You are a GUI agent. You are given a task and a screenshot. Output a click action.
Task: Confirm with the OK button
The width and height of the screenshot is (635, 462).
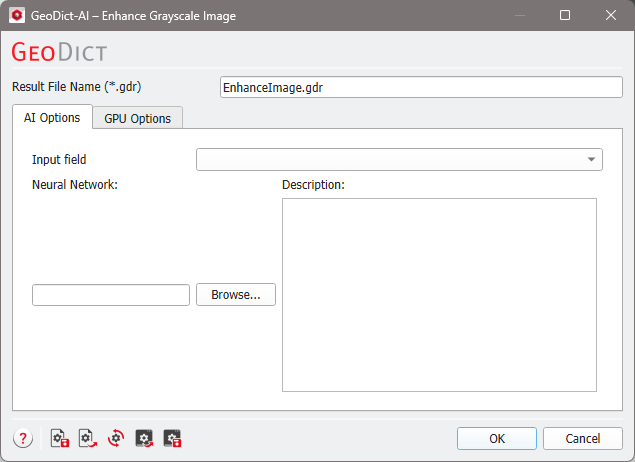tap(497, 439)
